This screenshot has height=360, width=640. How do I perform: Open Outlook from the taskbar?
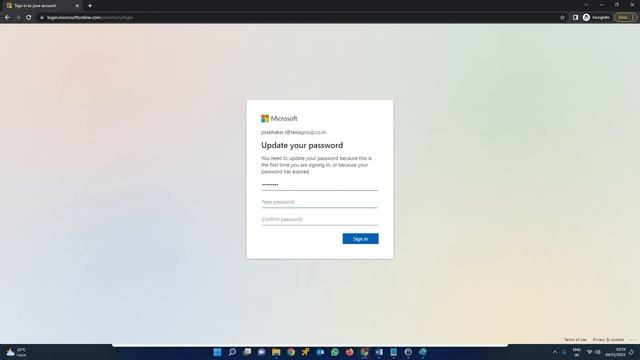320,352
